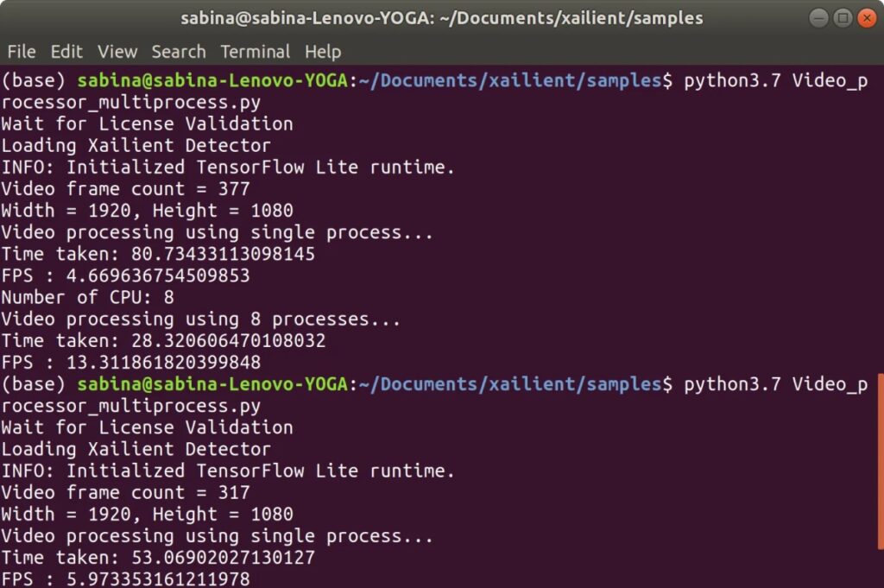Click the terminal window title bar
The width and height of the screenshot is (884, 588).
(442, 17)
